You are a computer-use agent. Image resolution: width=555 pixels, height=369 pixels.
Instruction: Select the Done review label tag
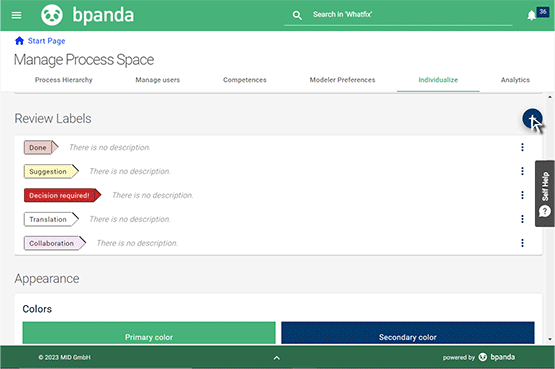pos(41,148)
